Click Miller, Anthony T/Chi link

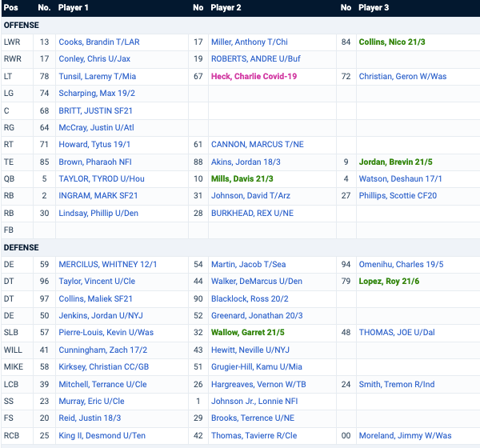[249, 42]
